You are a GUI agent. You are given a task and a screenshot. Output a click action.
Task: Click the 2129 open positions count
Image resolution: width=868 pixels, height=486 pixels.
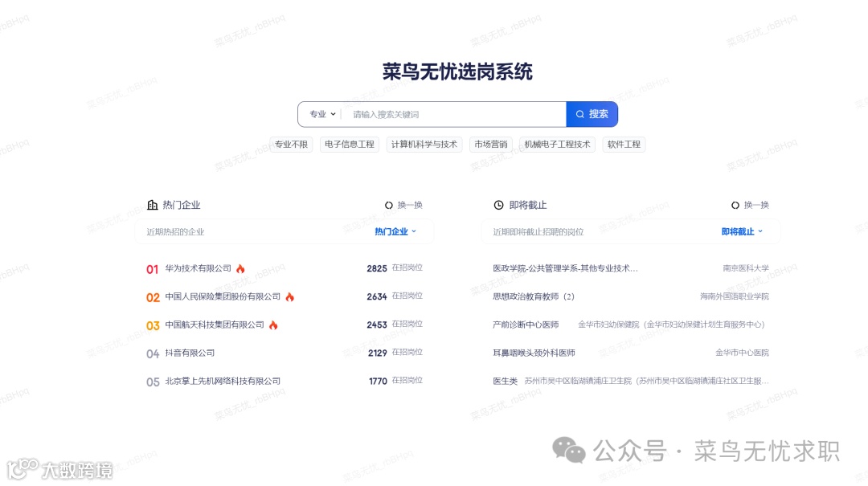pos(377,353)
